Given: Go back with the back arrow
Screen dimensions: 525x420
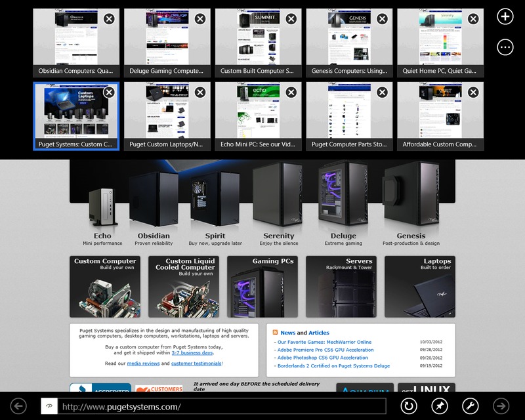Looking at the screenshot, I should [x=18, y=406].
